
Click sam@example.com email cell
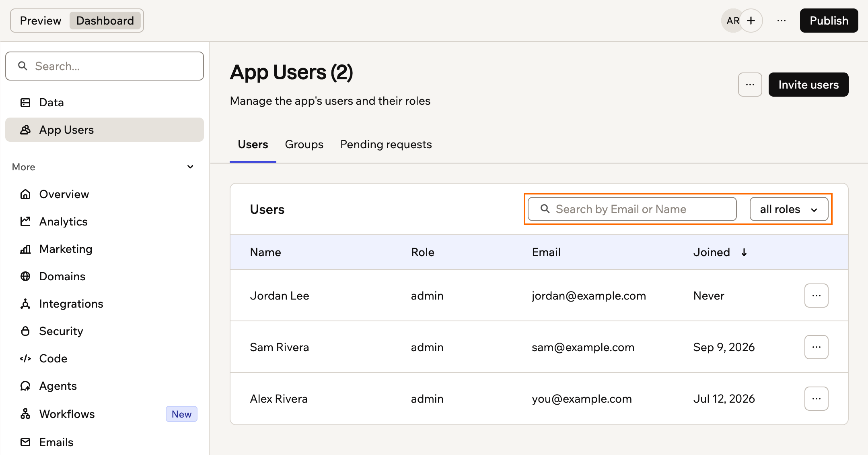point(583,347)
